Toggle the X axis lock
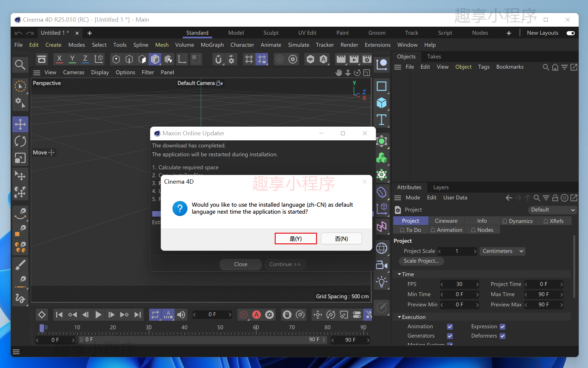The width and height of the screenshot is (588, 368). (x=59, y=59)
